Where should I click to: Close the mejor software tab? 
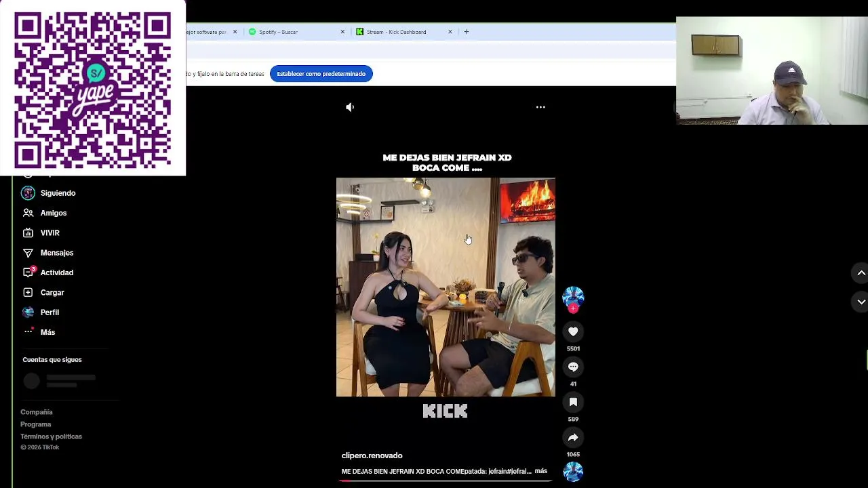[235, 32]
